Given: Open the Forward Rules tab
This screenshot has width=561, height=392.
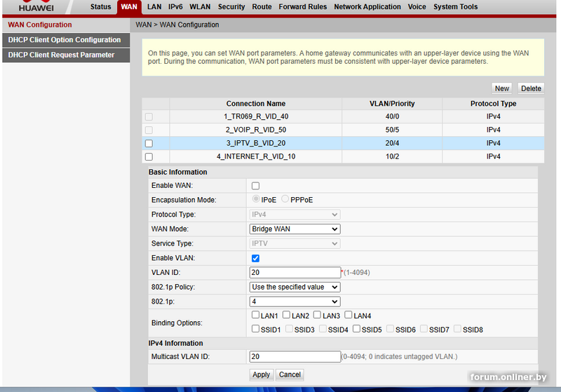Looking at the screenshot, I should tap(302, 7).
